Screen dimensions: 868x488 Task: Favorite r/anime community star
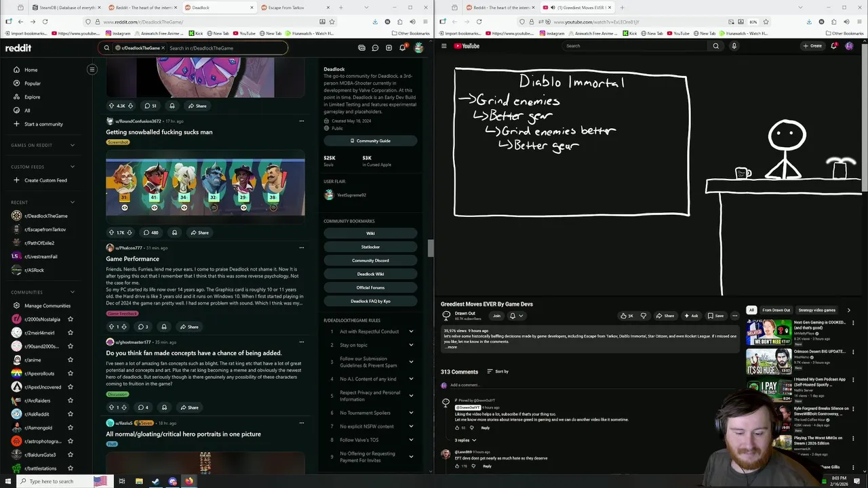coord(71,360)
